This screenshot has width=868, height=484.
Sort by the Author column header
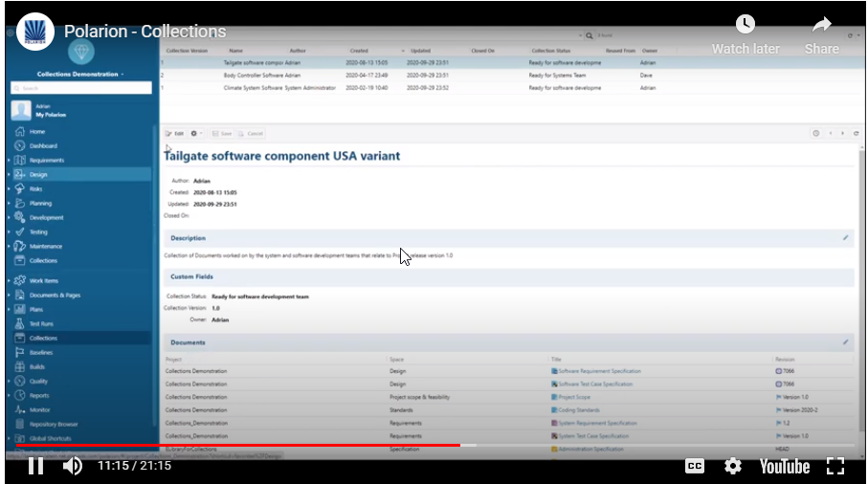click(298, 51)
